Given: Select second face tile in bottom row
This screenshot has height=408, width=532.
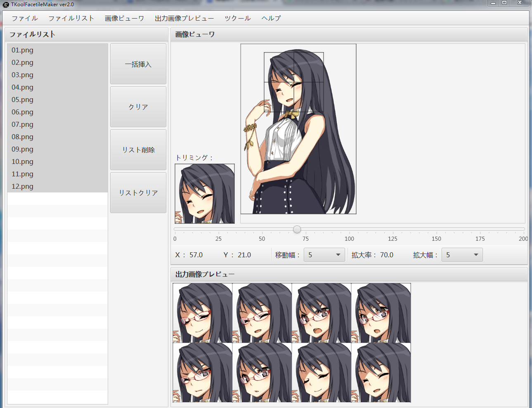Looking at the screenshot, I should click(x=262, y=372).
